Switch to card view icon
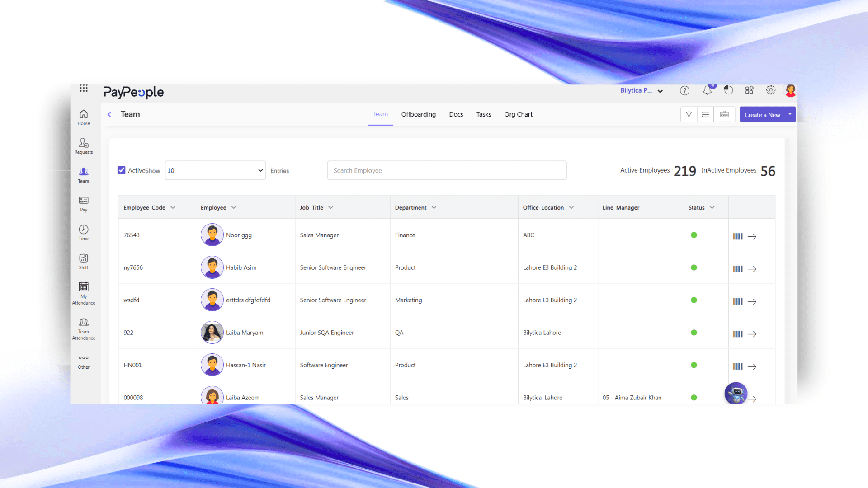Viewport: 868px width, 488px height. click(x=724, y=115)
